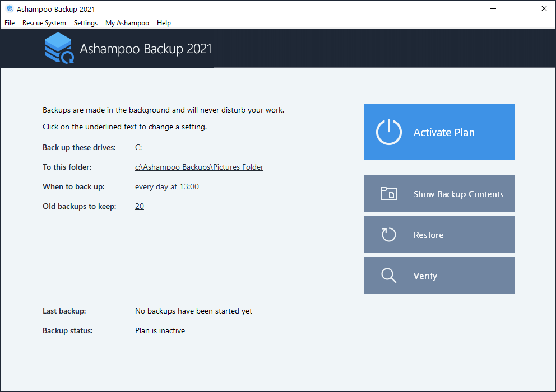Click the app icon in the title bar
The width and height of the screenshot is (556, 392).
tap(9, 9)
